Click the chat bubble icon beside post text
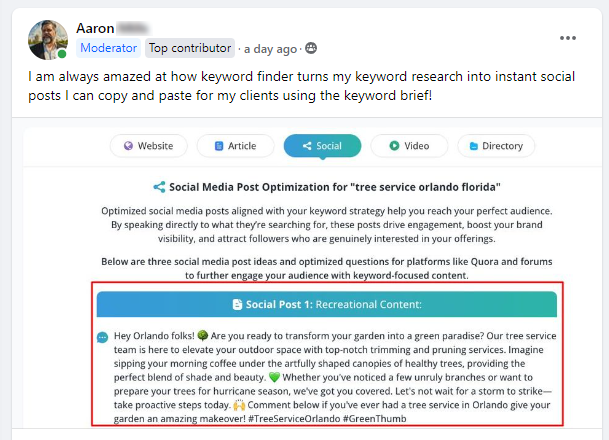This screenshot has width=609, height=440. [x=102, y=338]
